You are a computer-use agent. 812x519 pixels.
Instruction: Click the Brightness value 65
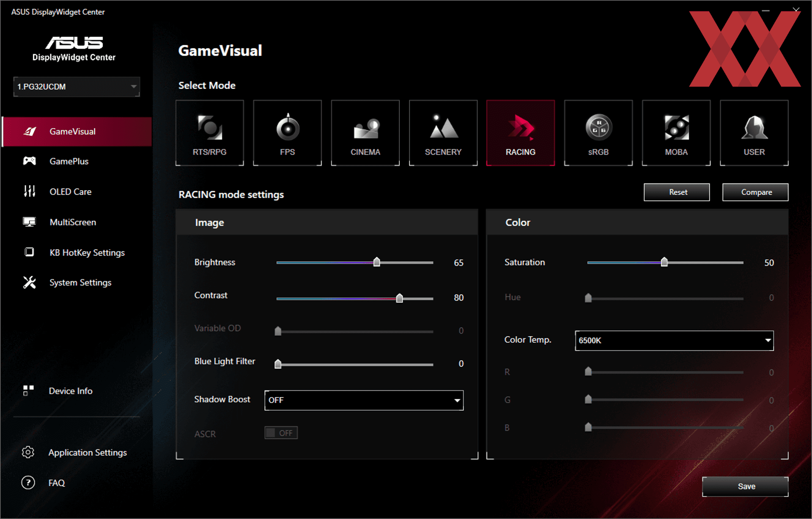coord(459,263)
